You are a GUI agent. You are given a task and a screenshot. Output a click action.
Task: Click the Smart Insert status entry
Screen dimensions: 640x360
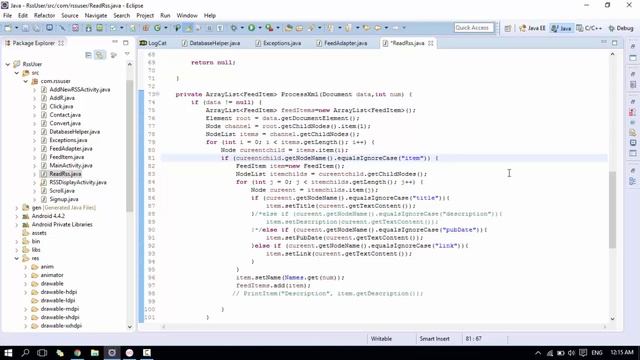(x=434, y=339)
